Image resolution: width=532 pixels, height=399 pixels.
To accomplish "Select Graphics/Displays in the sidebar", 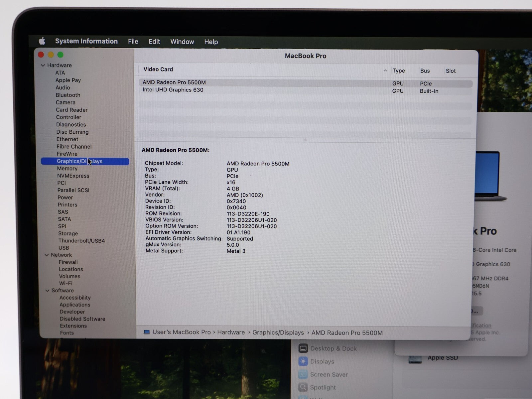I will (x=85, y=161).
